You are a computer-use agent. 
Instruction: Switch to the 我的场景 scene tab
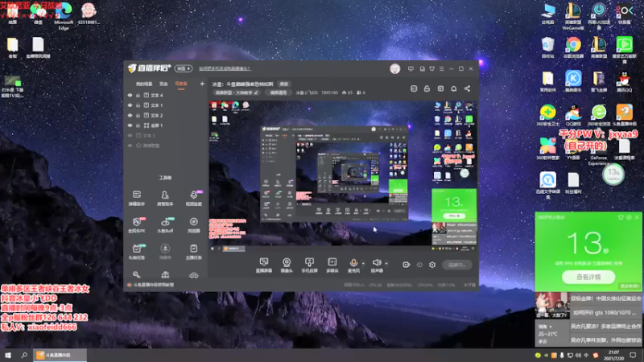coord(144,84)
